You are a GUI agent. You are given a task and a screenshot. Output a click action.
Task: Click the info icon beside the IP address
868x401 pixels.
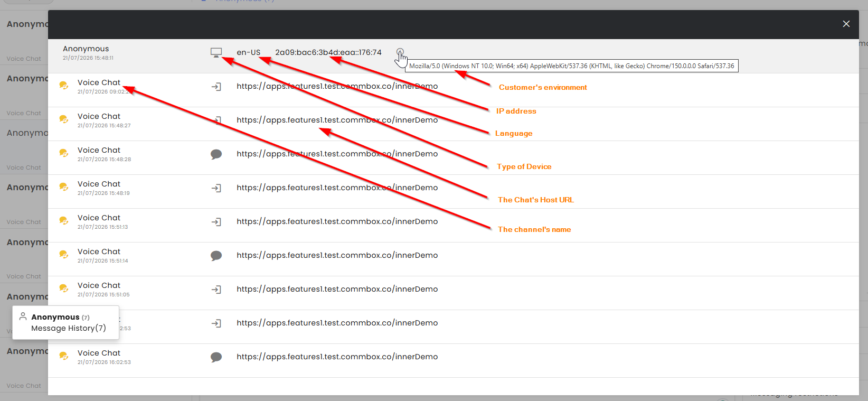click(x=400, y=52)
